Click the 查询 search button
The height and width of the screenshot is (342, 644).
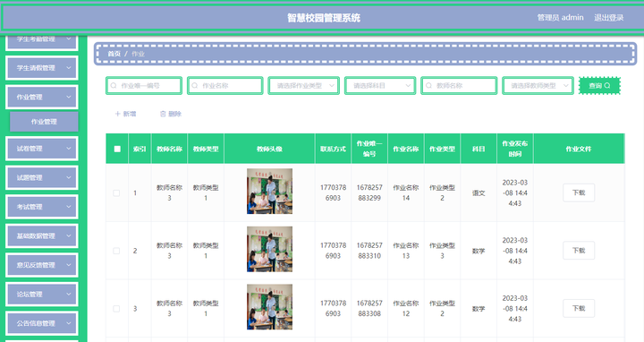[x=599, y=86]
